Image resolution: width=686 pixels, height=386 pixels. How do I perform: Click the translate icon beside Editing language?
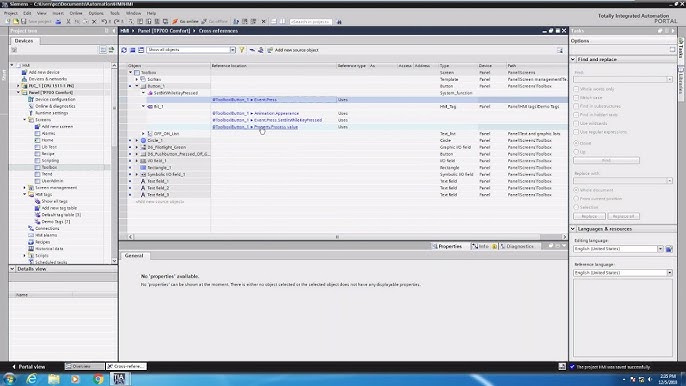click(x=669, y=249)
